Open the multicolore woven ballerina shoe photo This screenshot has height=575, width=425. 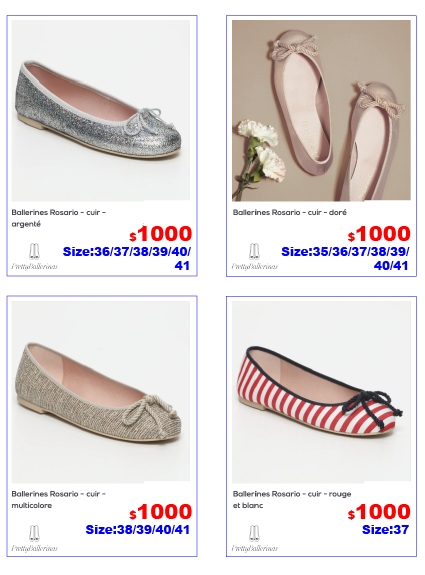[101, 391]
